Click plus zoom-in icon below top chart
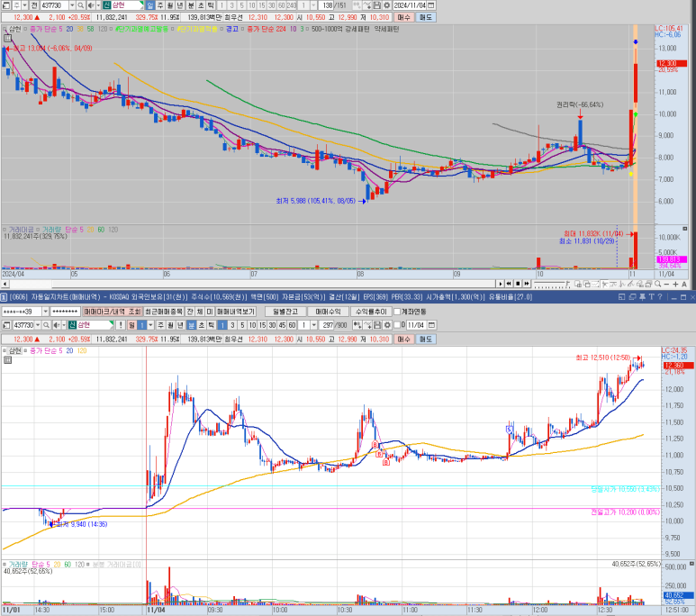The width and height of the screenshot is (696, 616). pyautogui.click(x=675, y=285)
